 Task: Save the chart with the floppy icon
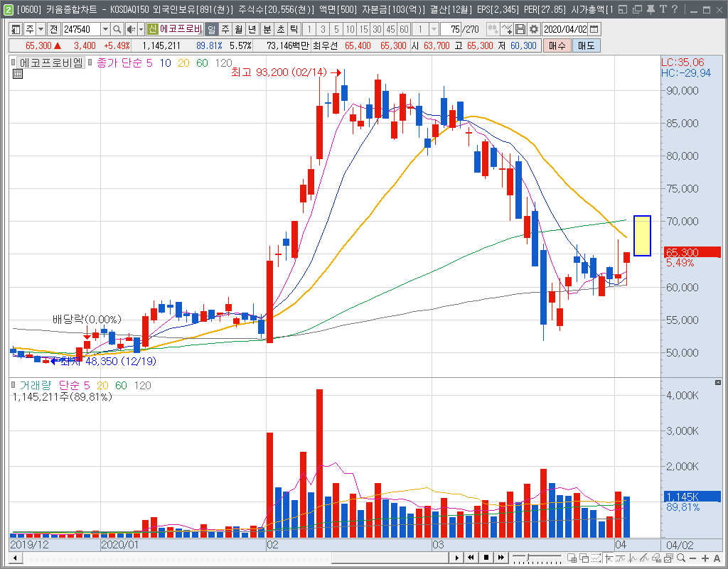[x=520, y=29]
